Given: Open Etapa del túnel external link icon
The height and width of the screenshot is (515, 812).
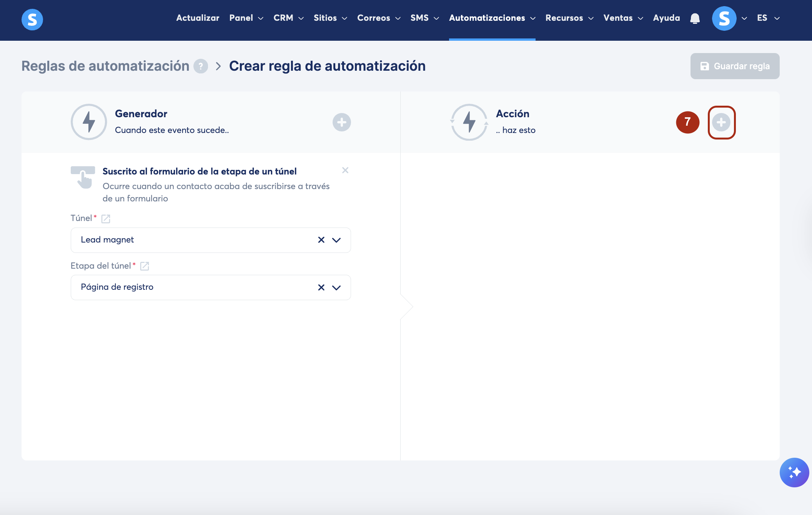Looking at the screenshot, I should pyautogui.click(x=145, y=266).
